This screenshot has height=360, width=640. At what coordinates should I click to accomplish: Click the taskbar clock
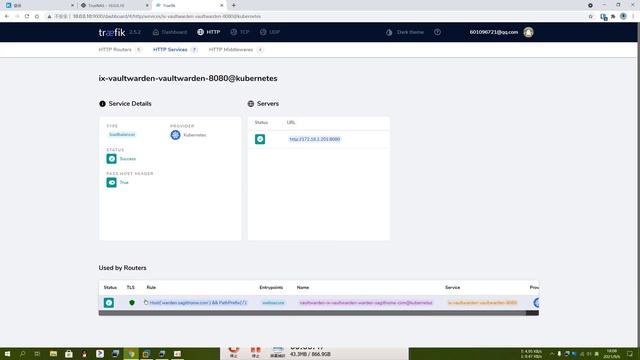point(611,354)
